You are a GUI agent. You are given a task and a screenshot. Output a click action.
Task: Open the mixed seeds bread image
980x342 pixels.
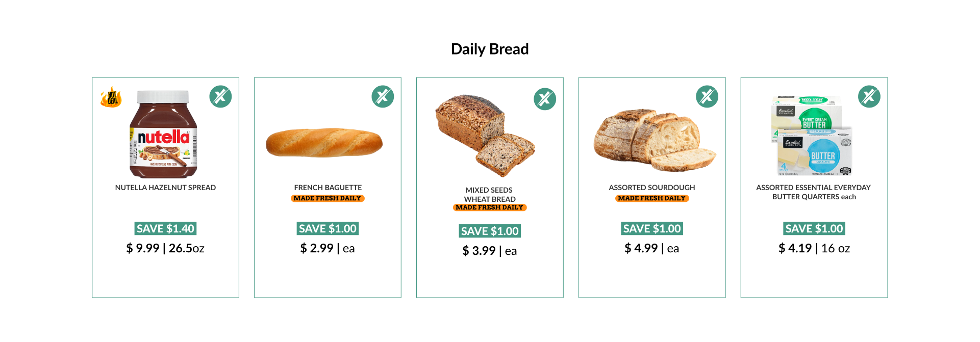pyautogui.click(x=485, y=135)
